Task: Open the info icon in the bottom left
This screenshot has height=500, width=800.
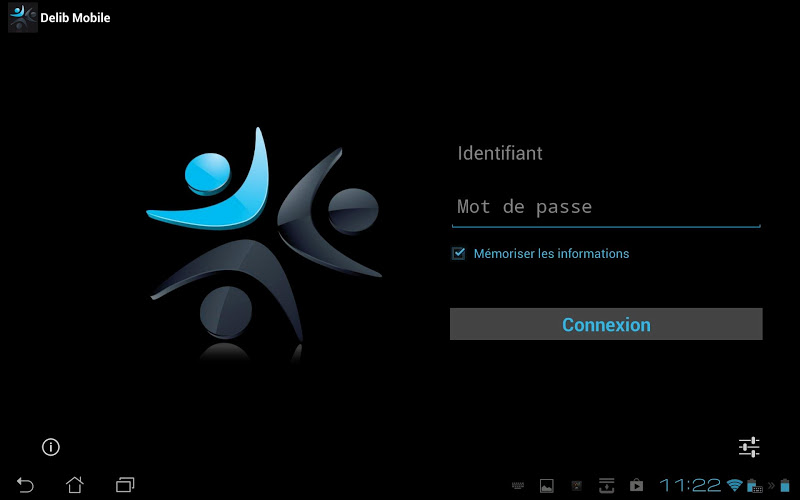Action: (x=51, y=447)
